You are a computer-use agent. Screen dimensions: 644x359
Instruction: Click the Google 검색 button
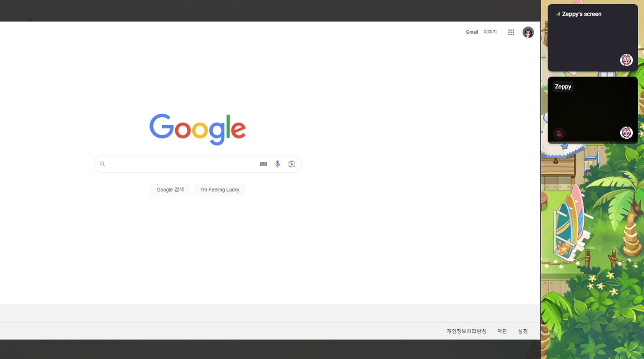(170, 189)
